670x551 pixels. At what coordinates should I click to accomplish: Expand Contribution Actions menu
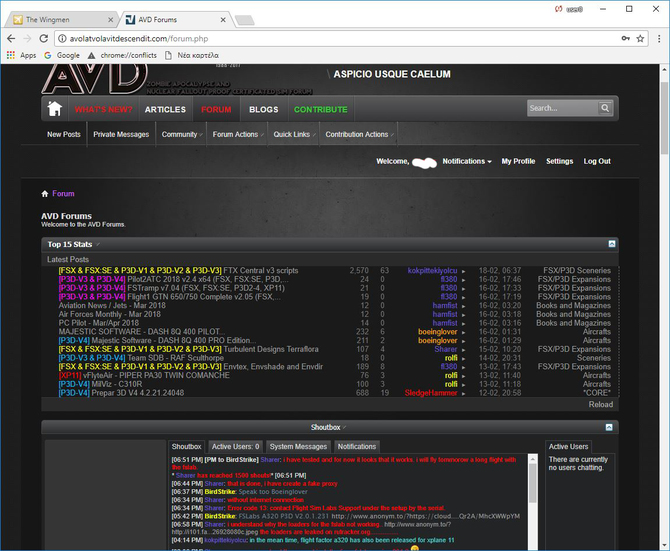(x=359, y=134)
